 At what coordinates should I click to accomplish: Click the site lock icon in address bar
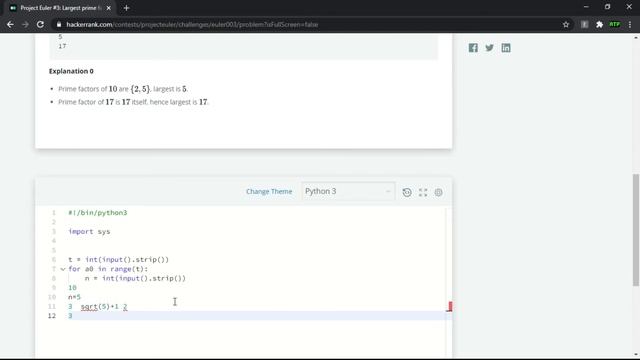(x=59, y=24)
